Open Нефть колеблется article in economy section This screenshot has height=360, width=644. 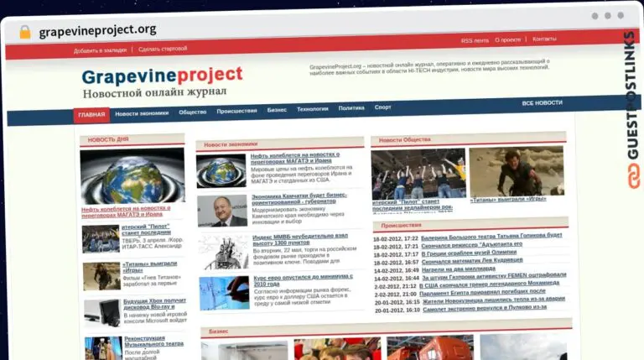coord(295,158)
